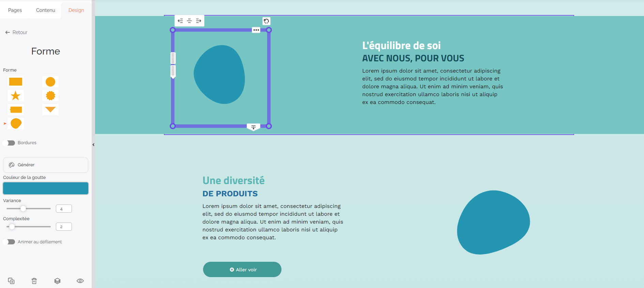644x288 pixels.
Task: Click the Complexitée slider handle
Action: coord(12,227)
